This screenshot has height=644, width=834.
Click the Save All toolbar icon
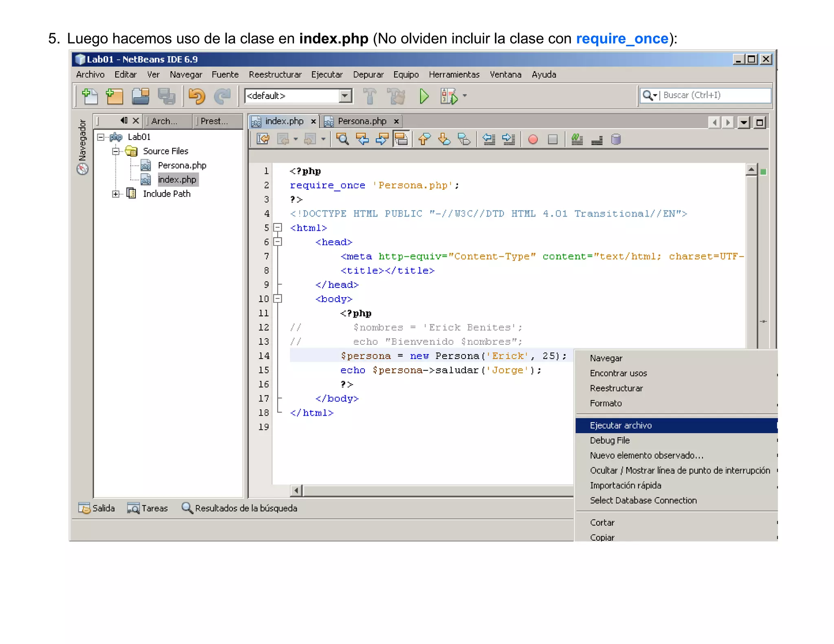(x=167, y=96)
